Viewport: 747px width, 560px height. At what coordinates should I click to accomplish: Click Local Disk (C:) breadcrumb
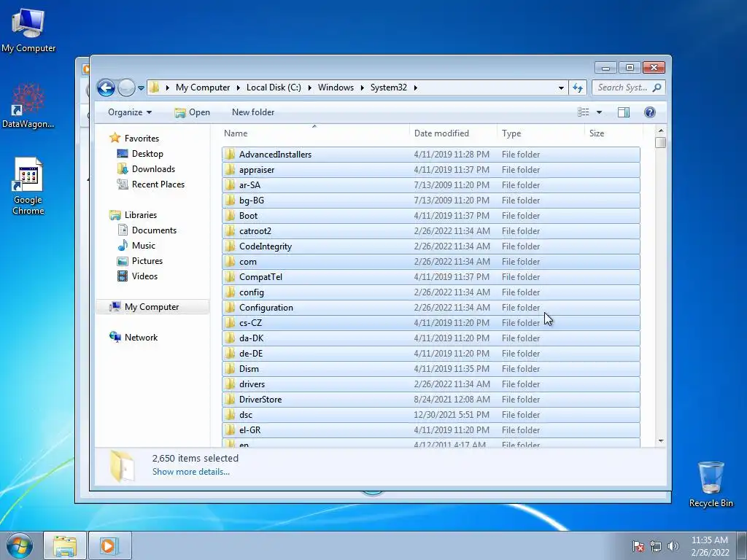pyautogui.click(x=274, y=87)
